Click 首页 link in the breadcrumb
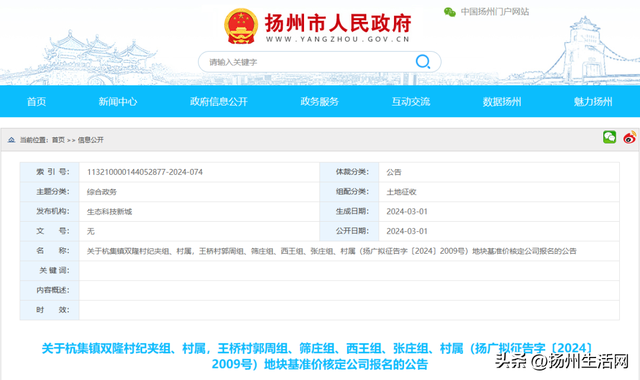This screenshot has height=380, width=640. click(58, 140)
